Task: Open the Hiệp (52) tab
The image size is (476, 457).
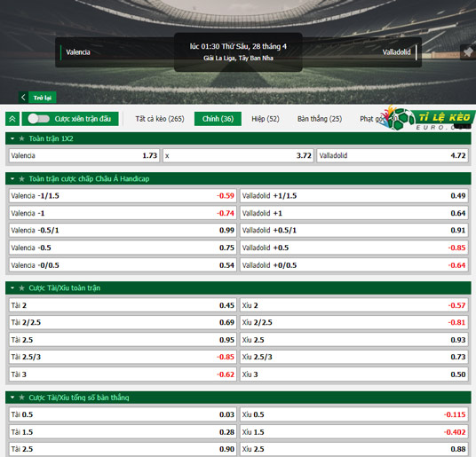Action: [x=266, y=119]
